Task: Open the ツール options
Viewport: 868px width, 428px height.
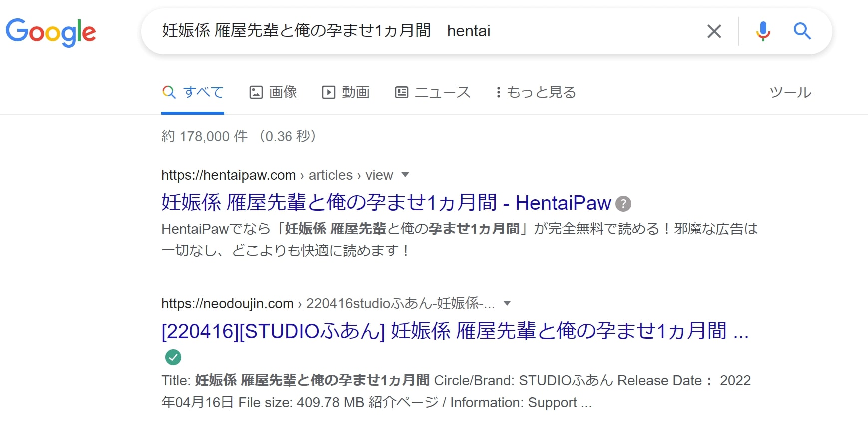Action: 790,92
